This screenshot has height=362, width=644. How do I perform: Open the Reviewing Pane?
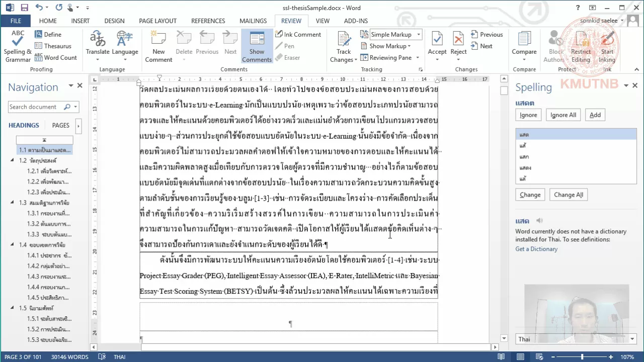click(386, 57)
